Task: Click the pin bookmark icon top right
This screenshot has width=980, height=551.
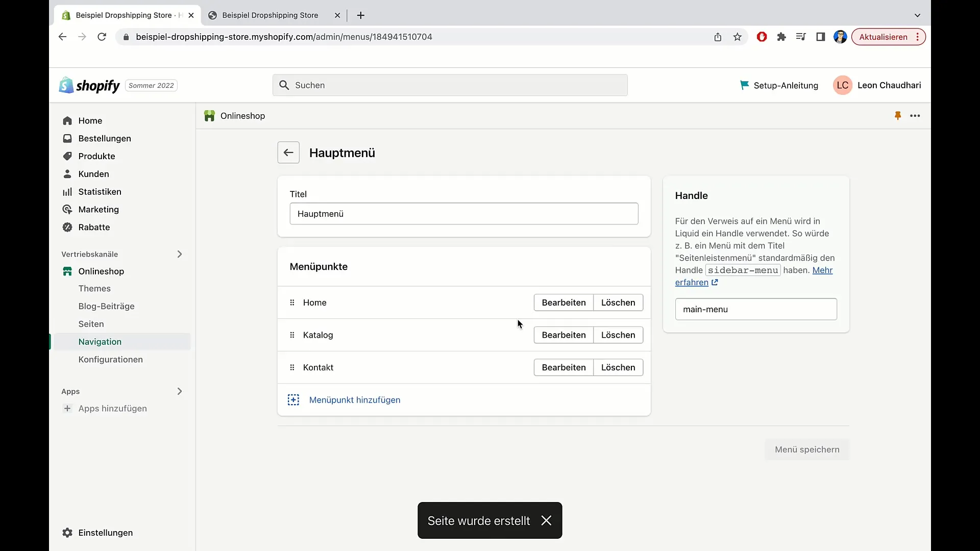Action: coord(898,115)
